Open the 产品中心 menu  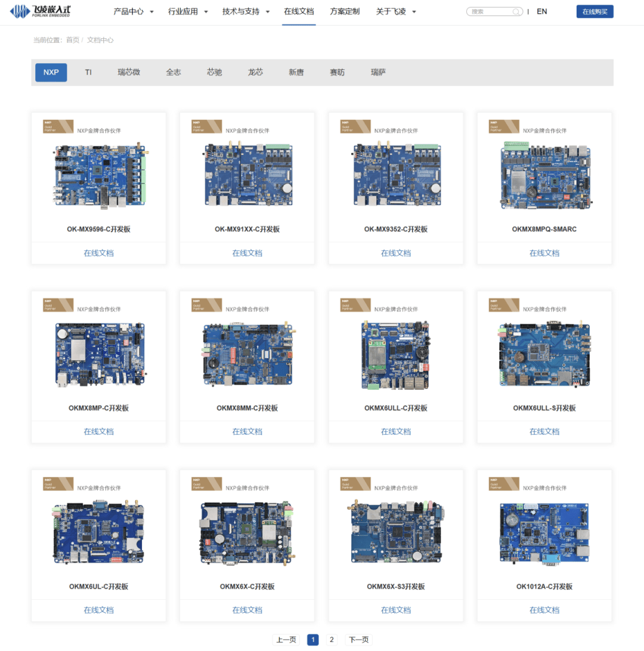[x=129, y=12]
